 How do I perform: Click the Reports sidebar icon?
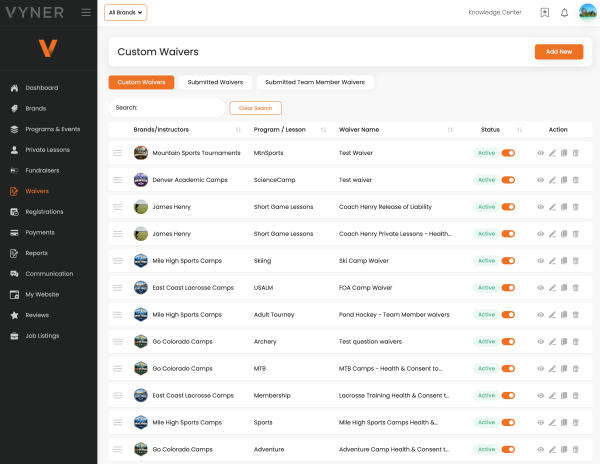pyautogui.click(x=14, y=253)
